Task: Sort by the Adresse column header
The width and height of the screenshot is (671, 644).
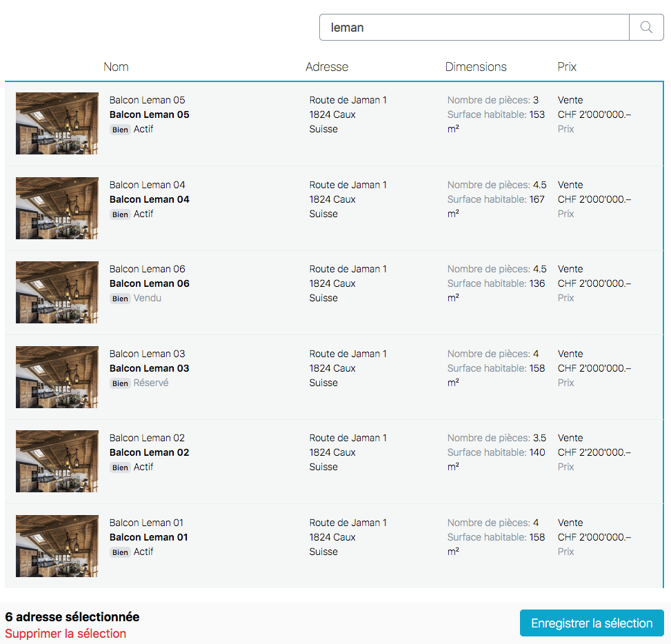Action: coord(327,67)
